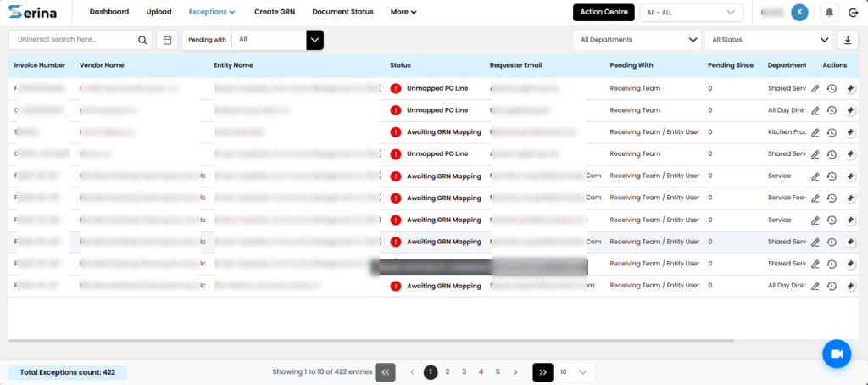
Task: Open notifications bell icon
Action: click(x=829, y=12)
